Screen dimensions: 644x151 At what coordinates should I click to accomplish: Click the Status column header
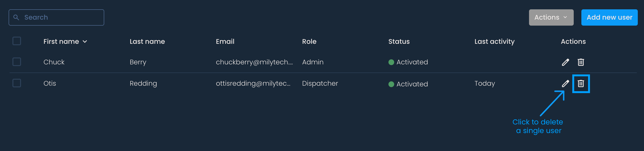click(x=399, y=42)
